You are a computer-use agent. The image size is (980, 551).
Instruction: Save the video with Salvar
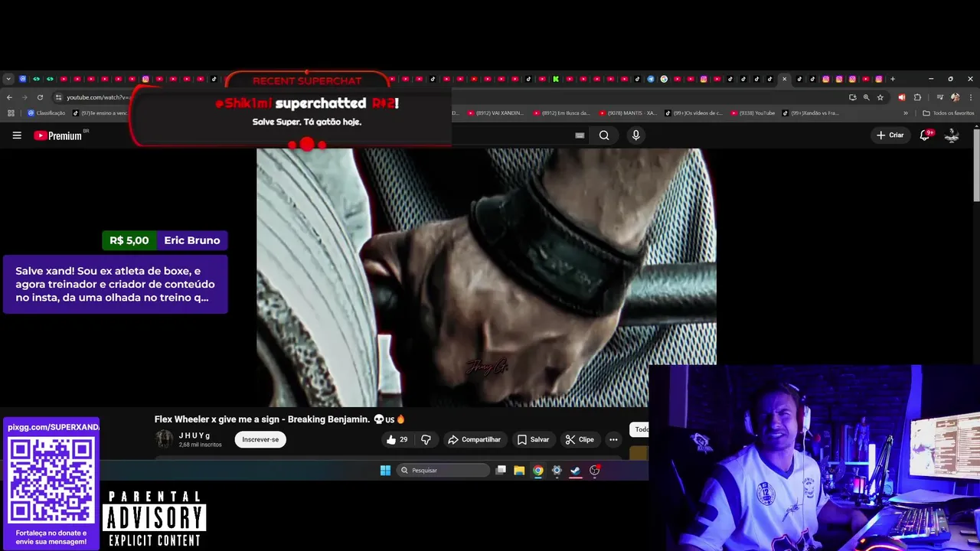point(533,439)
